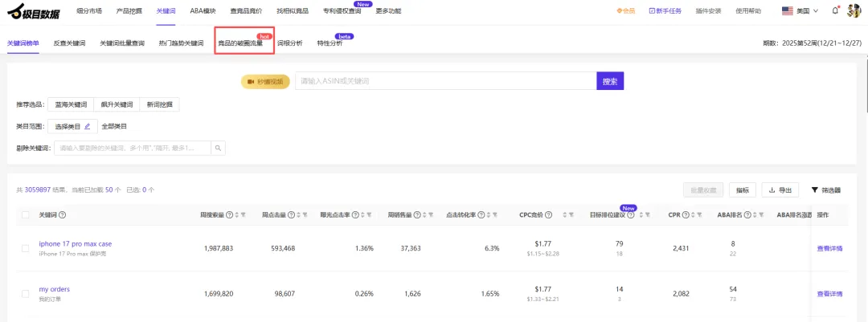868x322 pixels.
Task: Click help icon next to 周搜索量
Action: coord(229,215)
